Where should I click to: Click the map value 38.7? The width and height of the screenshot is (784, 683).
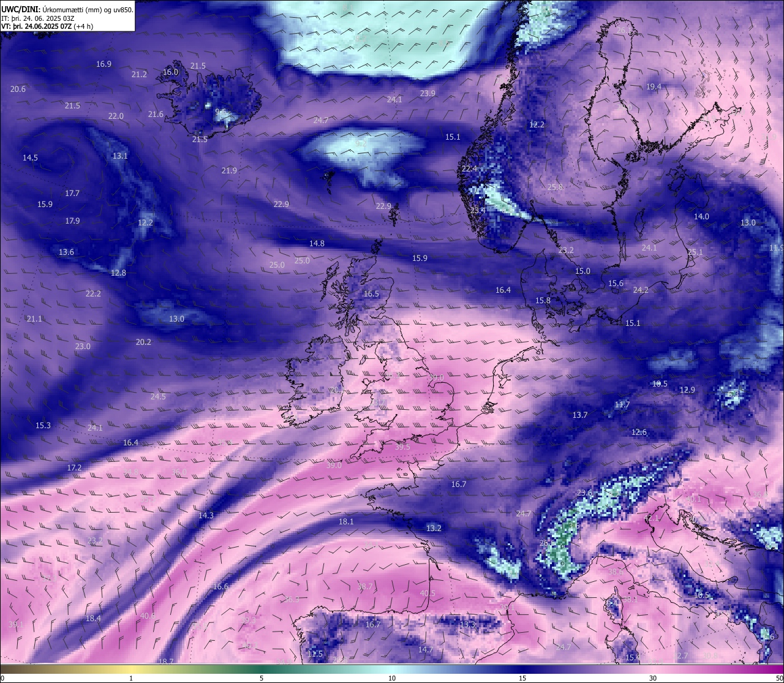(364, 587)
